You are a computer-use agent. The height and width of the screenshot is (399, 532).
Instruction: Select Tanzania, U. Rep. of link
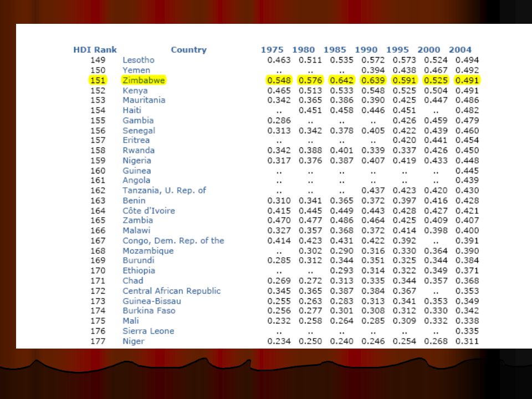click(164, 190)
